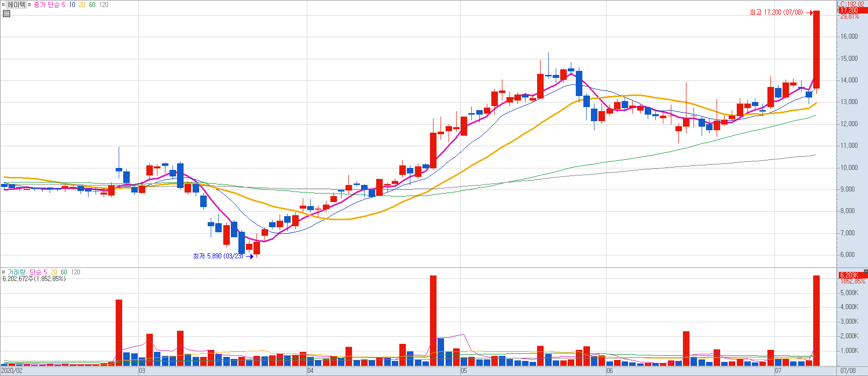
Task: Select the volume 120 average label
Action: click(75, 272)
